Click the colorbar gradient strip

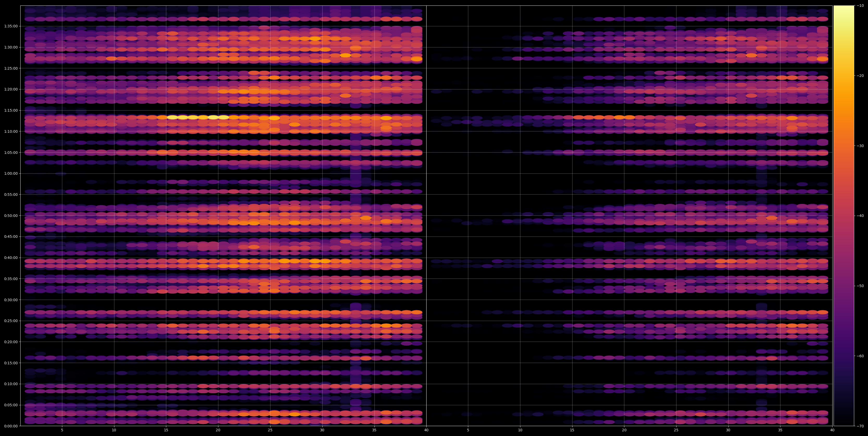(x=844, y=216)
